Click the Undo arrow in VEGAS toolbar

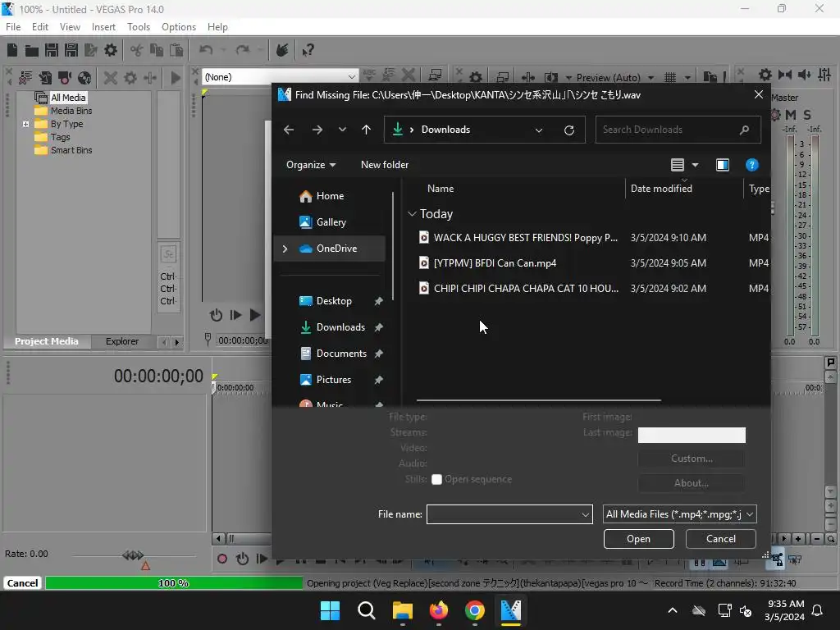tap(206, 50)
